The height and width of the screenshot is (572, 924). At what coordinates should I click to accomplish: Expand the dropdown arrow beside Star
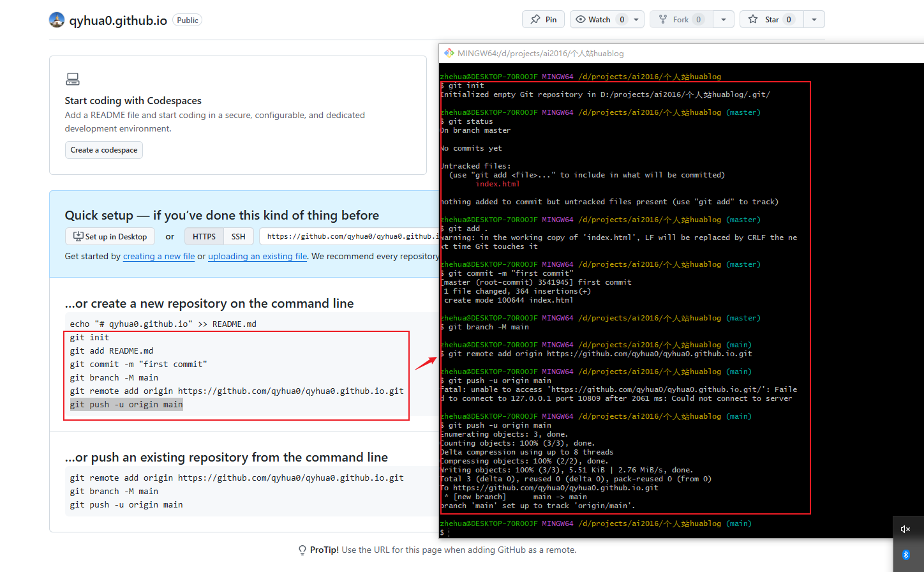(x=814, y=19)
